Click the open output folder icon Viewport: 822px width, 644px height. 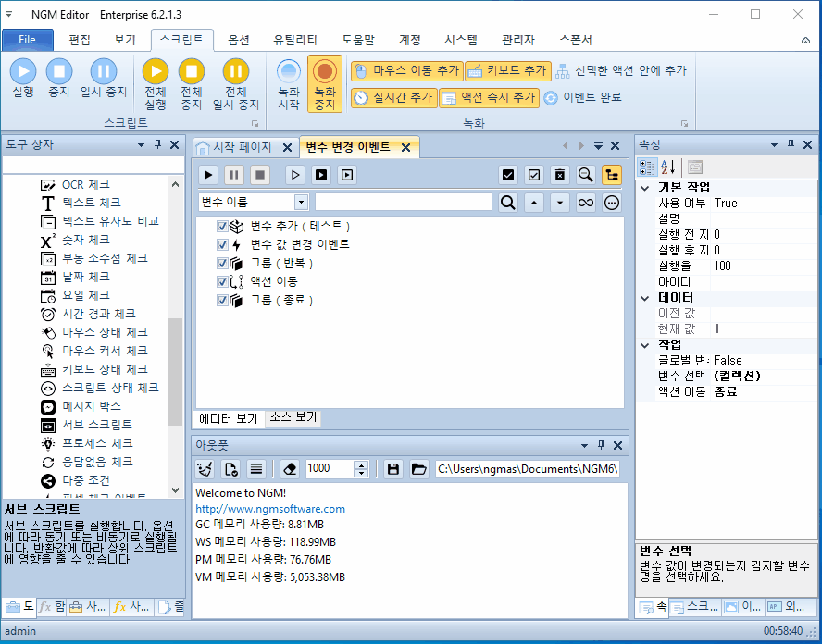point(418,469)
